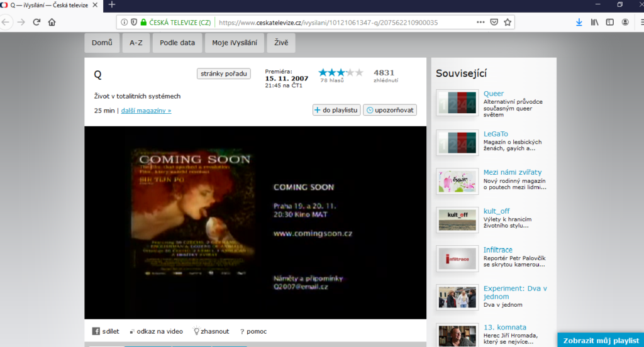Toggle the sidebar view icon
This screenshot has width=644, height=347.
click(610, 22)
